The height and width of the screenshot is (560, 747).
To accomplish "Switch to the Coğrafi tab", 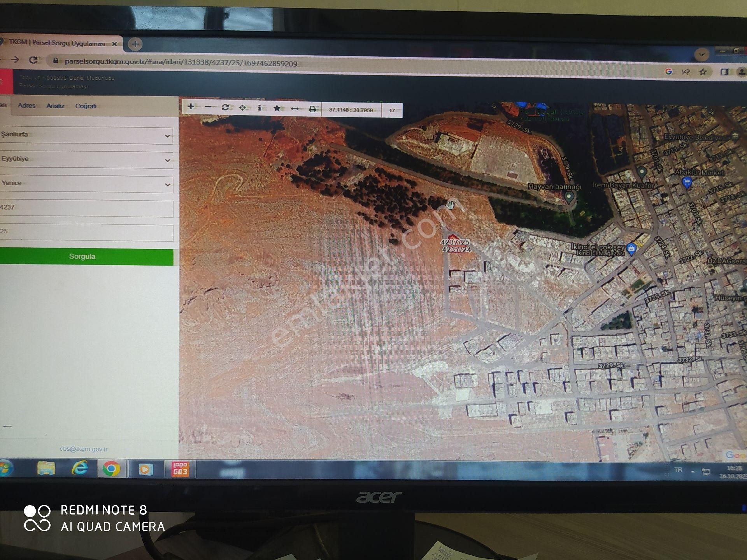I will [x=86, y=106].
